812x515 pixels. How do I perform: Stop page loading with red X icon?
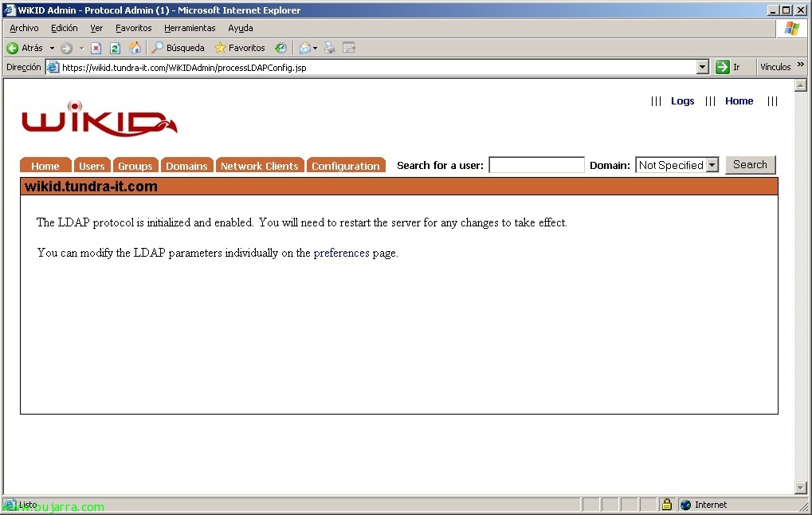pyautogui.click(x=96, y=48)
